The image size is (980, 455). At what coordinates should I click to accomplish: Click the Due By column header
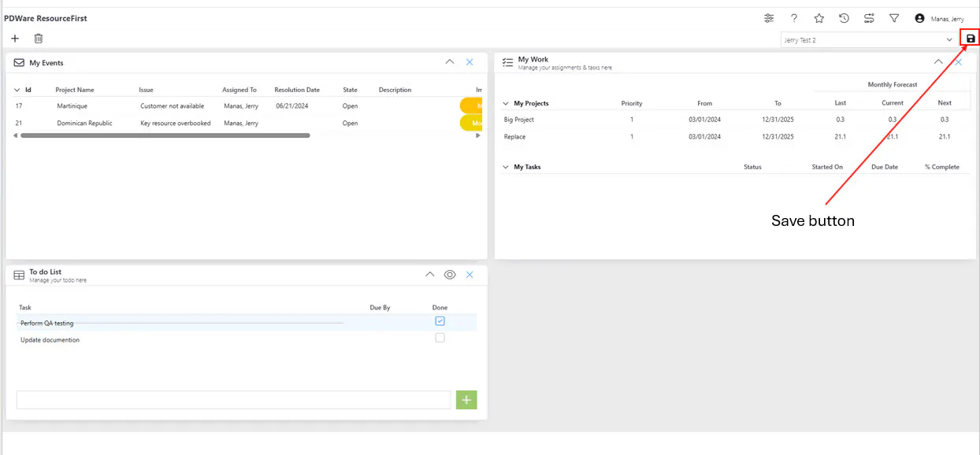(x=380, y=308)
